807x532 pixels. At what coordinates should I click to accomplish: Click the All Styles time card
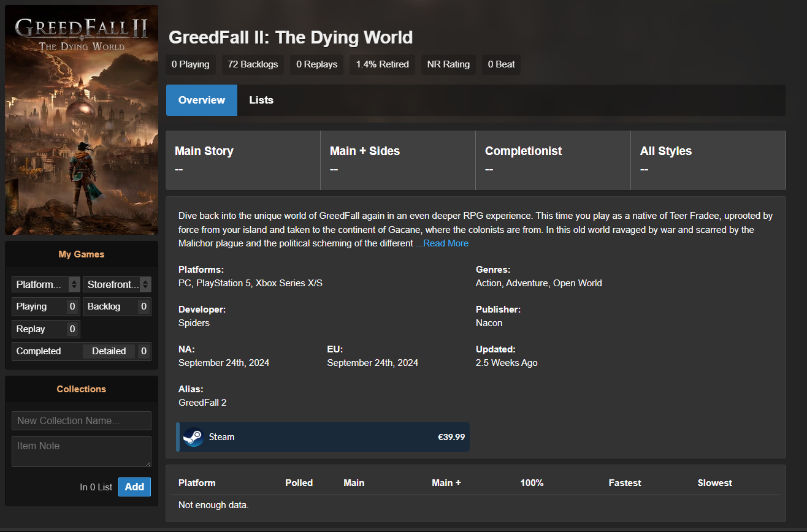click(x=708, y=160)
